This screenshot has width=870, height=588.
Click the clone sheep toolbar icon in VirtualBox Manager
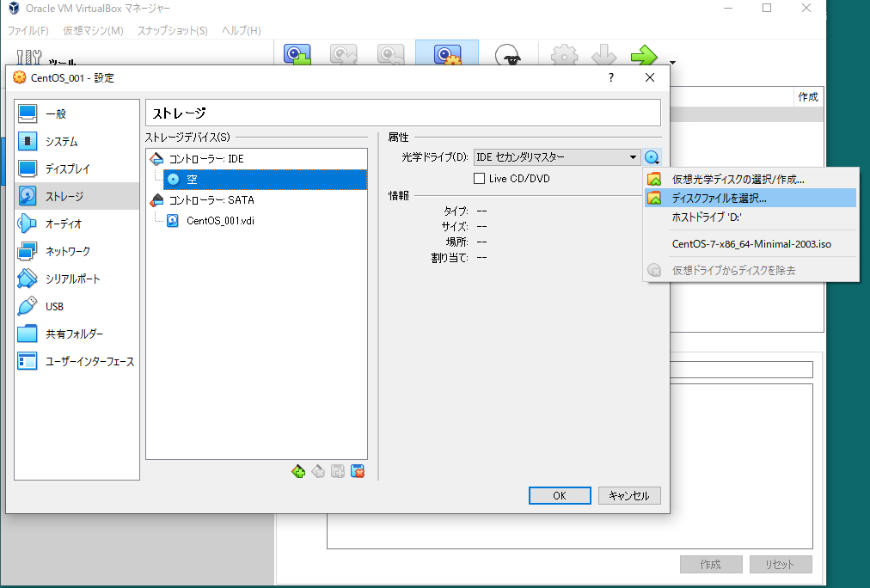(508, 55)
